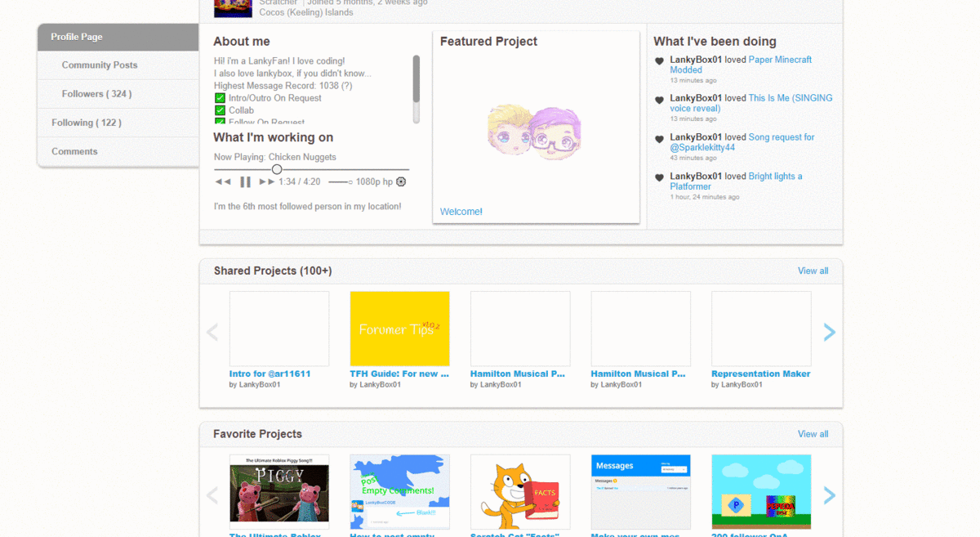This screenshot has width=980, height=537.
Task: Click the rewind icon under Now Playing
Action: click(x=222, y=181)
